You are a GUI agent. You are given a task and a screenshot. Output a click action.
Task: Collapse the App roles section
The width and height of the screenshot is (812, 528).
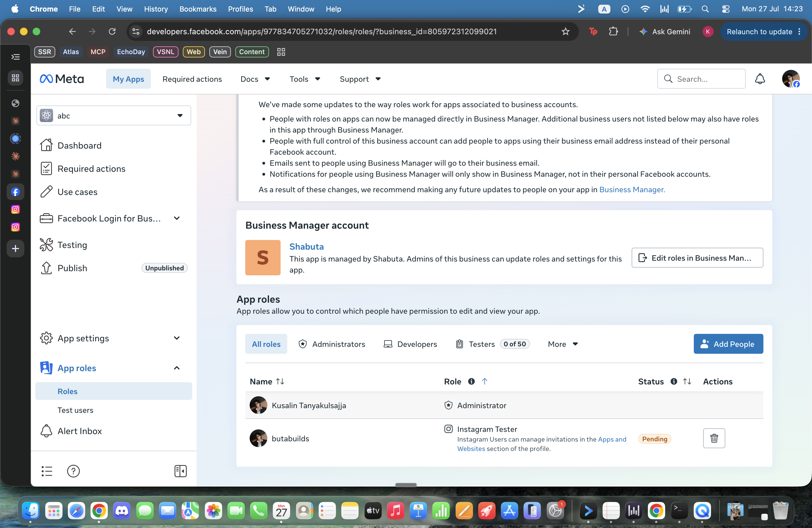pyautogui.click(x=177, y=368)
